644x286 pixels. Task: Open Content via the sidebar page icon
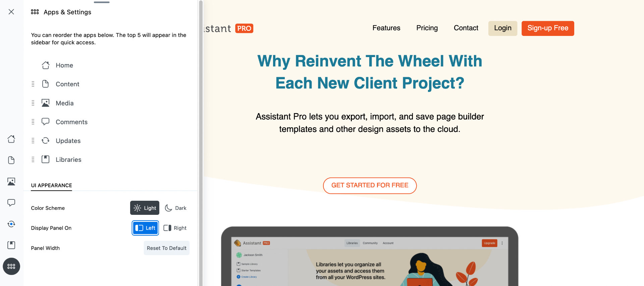click(11, 160)
